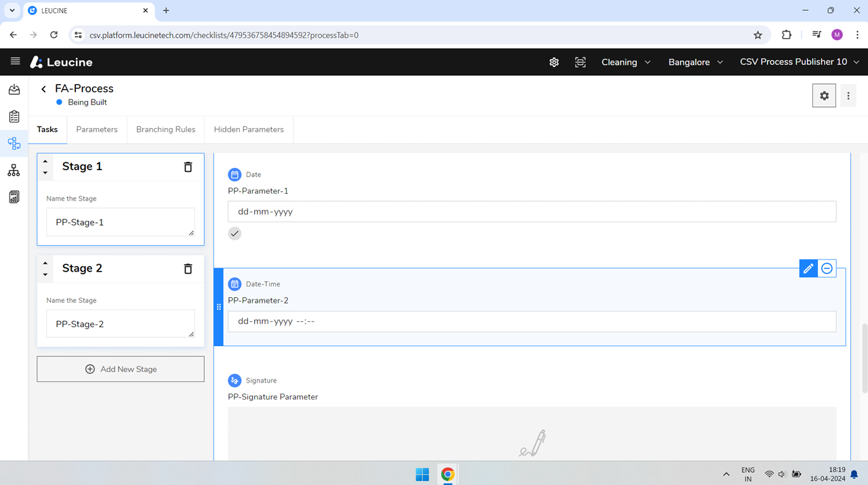
Task: Click the Date-Time parameter icon
Action: point(234,284)
